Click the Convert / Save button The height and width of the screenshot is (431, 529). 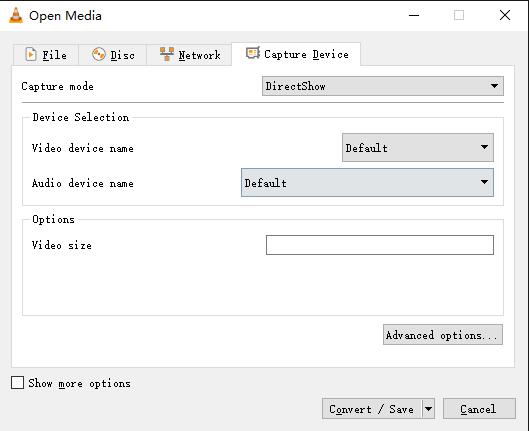point(372,409)
